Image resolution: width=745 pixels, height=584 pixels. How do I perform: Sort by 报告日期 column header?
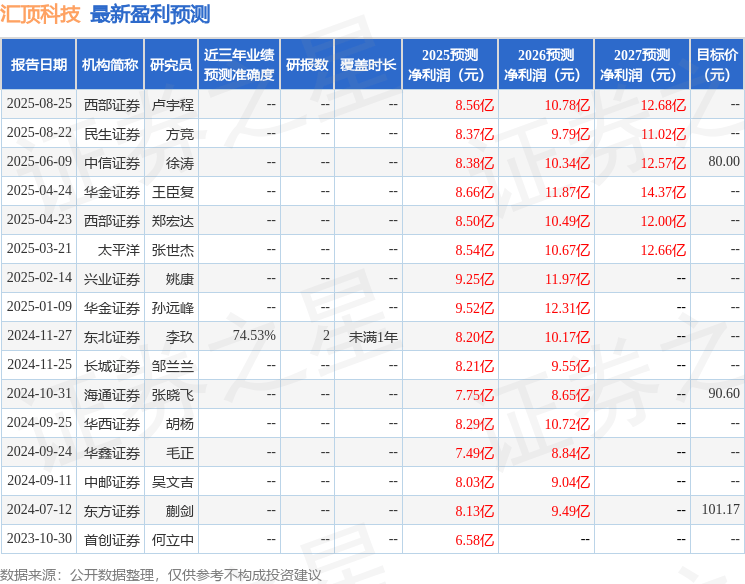pyautogui.click(x=38, y=64)
